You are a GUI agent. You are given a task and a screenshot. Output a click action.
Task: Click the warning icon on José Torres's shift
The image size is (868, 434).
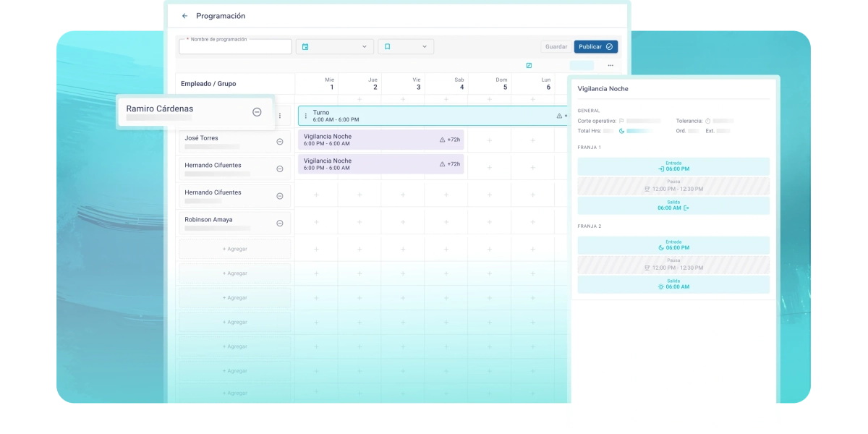(443, 140)
